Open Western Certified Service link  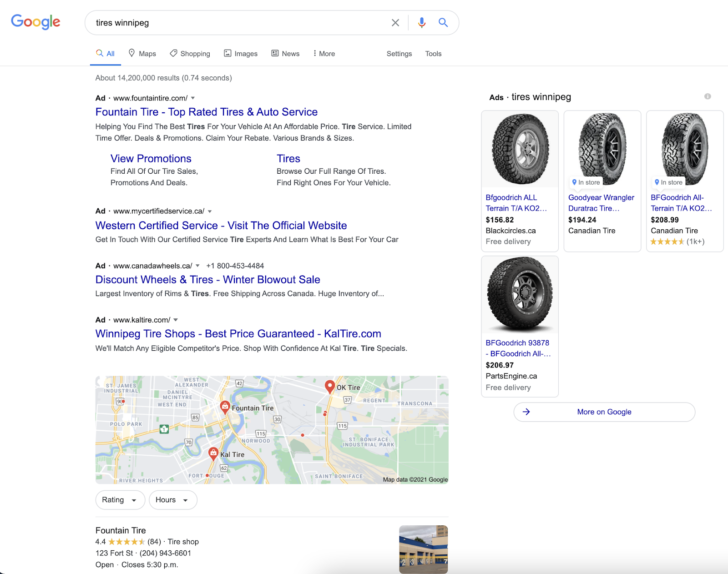point(221,226)
